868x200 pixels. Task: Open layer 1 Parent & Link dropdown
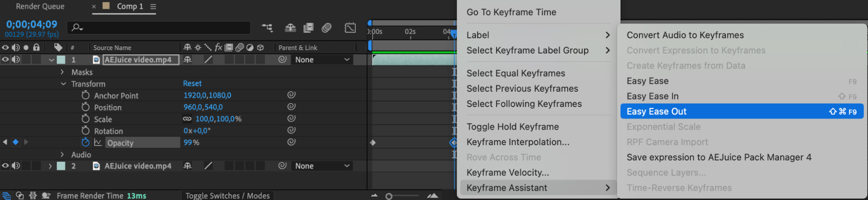point(322,60)
